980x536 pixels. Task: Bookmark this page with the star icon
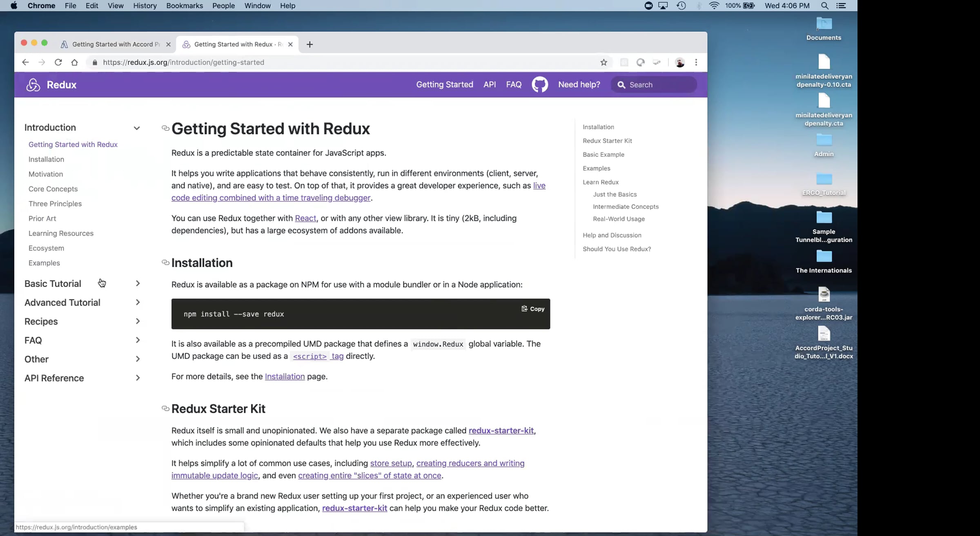604,62
